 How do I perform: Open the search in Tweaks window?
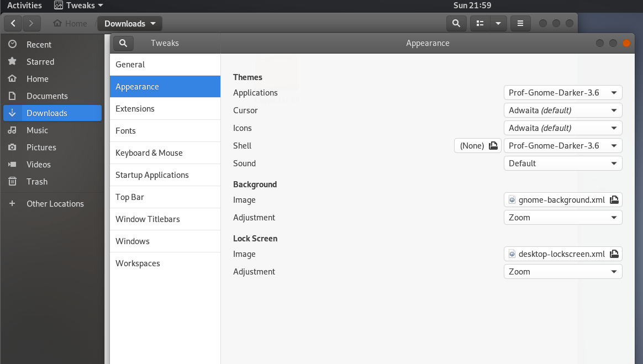pyautogui.click(x=123, y=43)
